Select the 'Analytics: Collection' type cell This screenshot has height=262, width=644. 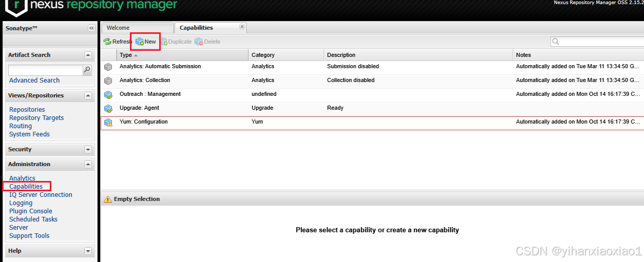145,80
